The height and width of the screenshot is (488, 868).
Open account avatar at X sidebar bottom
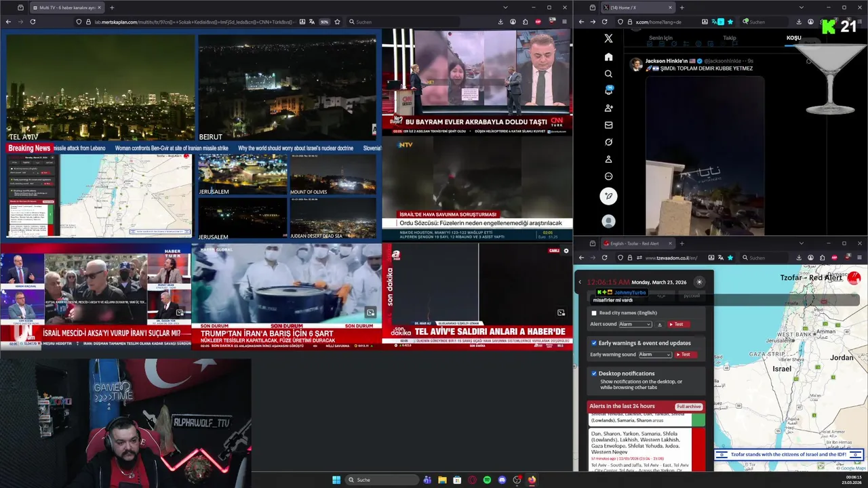608,222
